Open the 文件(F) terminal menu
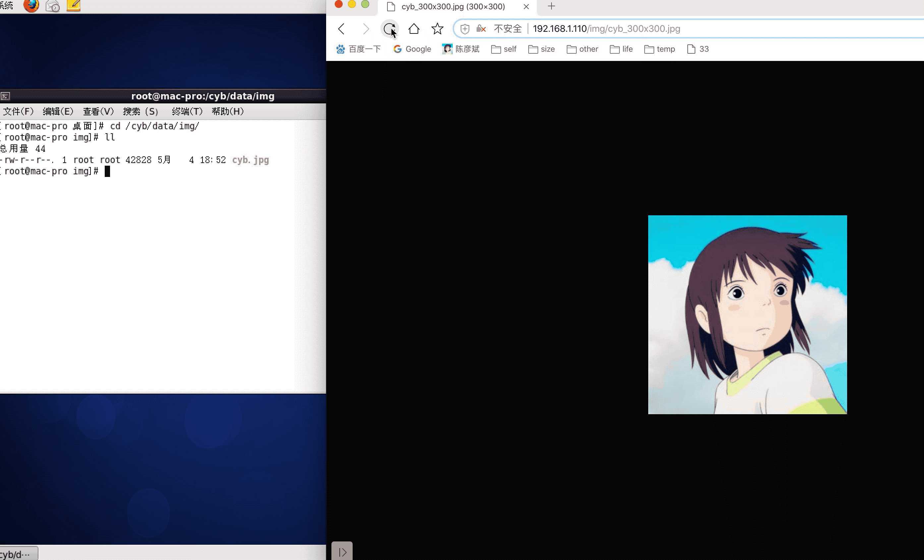This screenshot has width=924, height=560. tap(18, 111)
